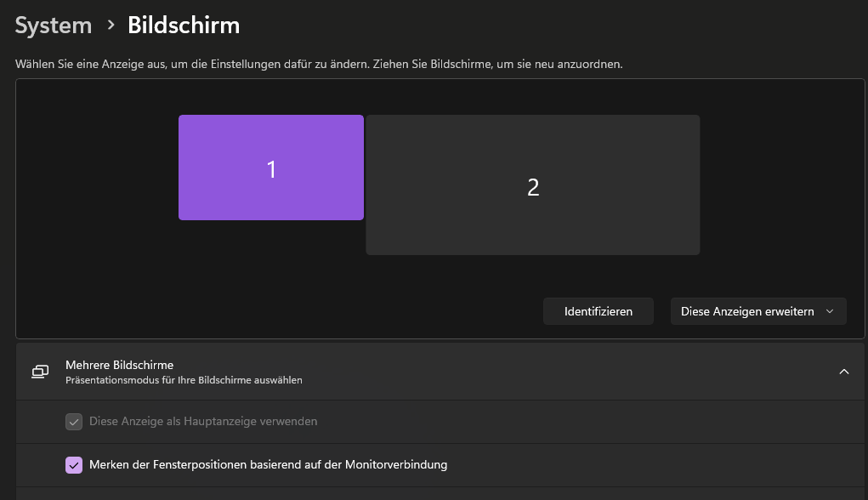The height and width of the screenshot is (500, 868).
Task: Click the multiple displays icon beside Mehrere Bildschirme
Action: point(40,372)
